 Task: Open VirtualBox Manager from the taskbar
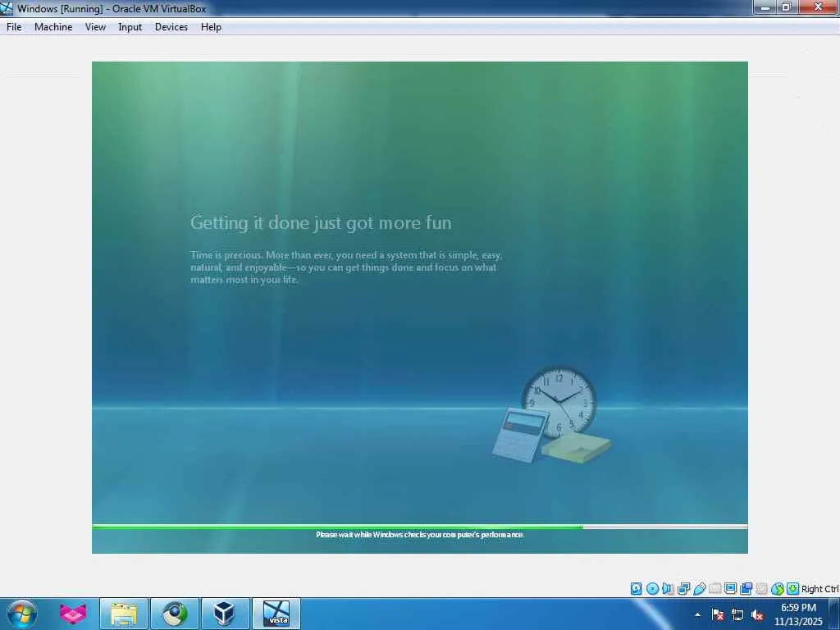point(225,614)
